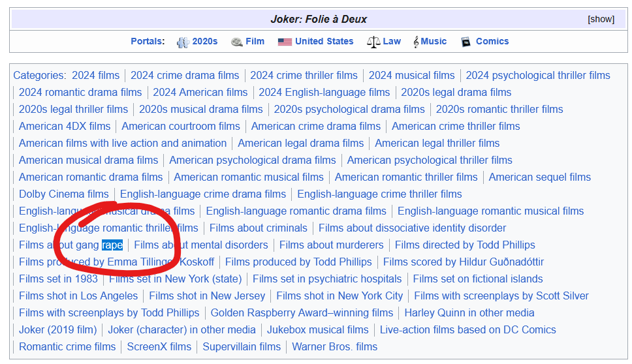Open Films shot in Los Angeles category
The width and height of the screenshot is (632, 364).
click(78, 295)
